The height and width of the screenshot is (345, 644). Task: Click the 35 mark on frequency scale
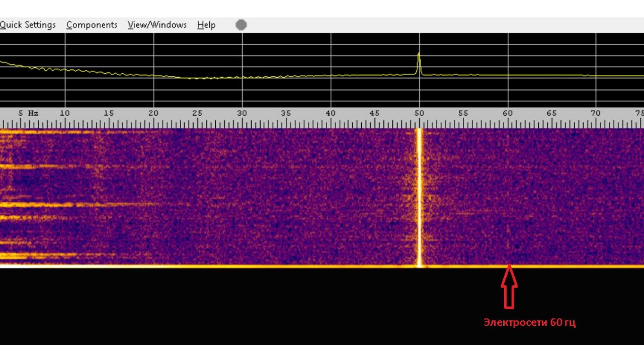[x=286, y=114]
